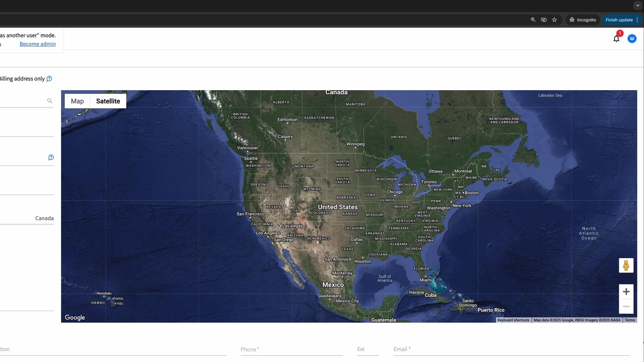Screen dimensions: 644x362
Task: Open user avatar M menu
Action: [632, 39]
